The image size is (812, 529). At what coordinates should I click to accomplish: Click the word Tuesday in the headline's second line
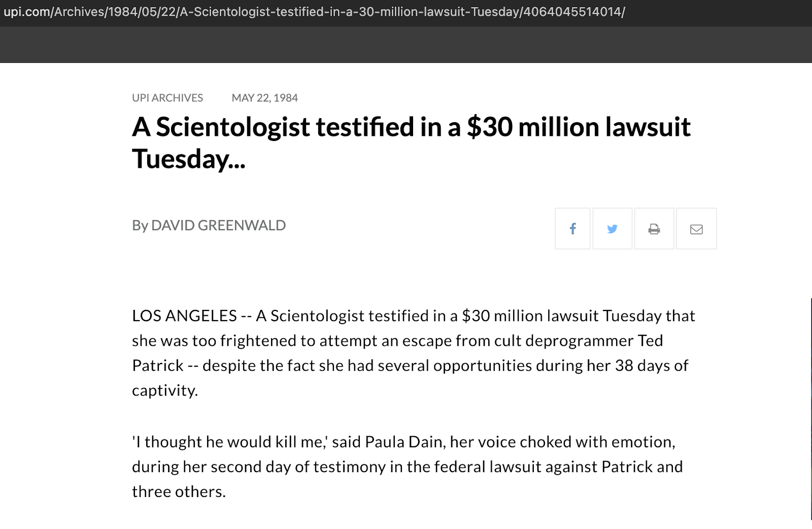(182, 159)
